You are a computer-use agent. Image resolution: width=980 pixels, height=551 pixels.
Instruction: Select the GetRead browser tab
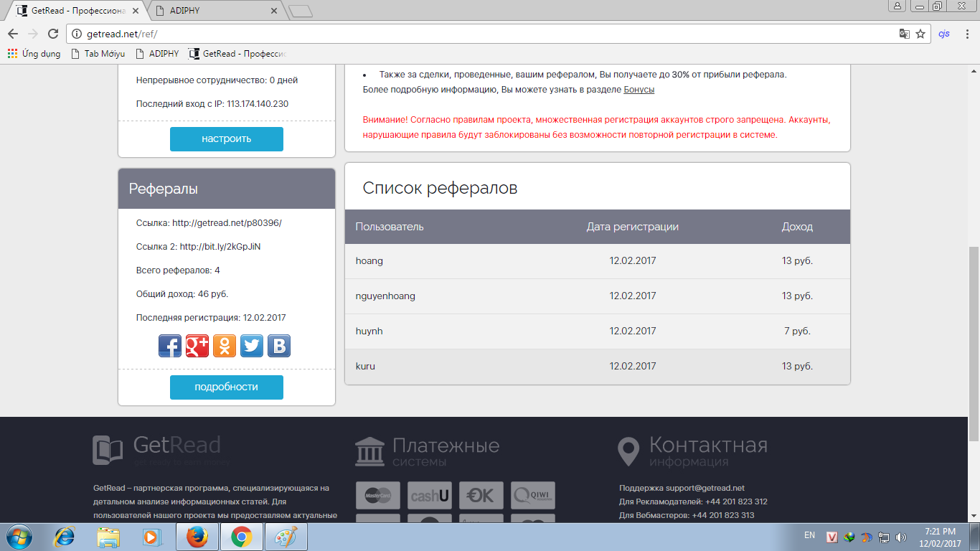click(77, 11)
